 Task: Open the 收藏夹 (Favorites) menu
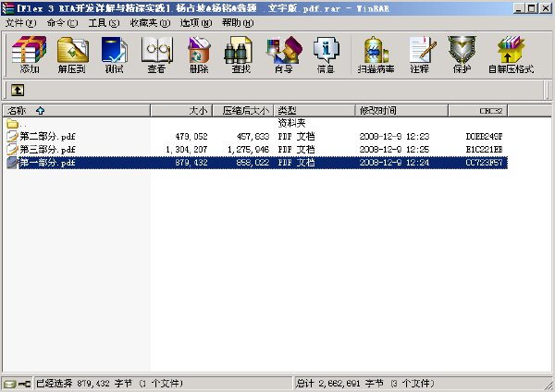(150, 23)
